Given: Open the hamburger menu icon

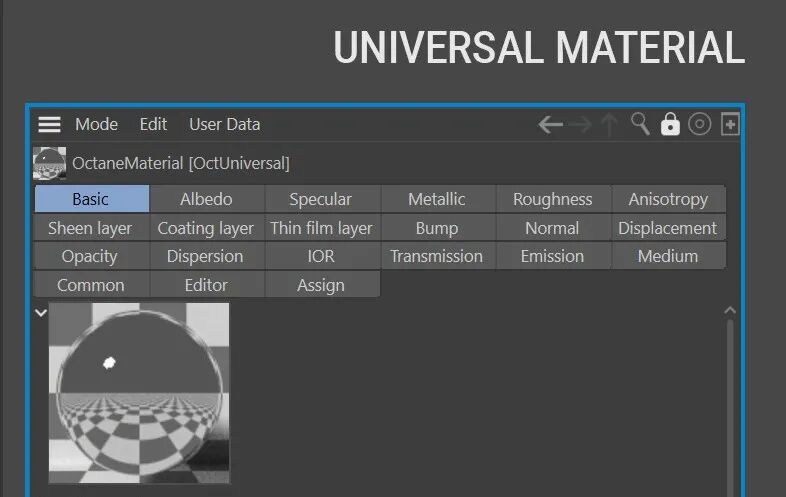Looking at the screenshot, I should (49, 124).
